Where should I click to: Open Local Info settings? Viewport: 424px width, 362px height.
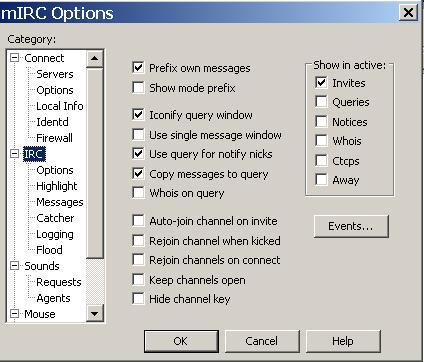pos(60,106)
